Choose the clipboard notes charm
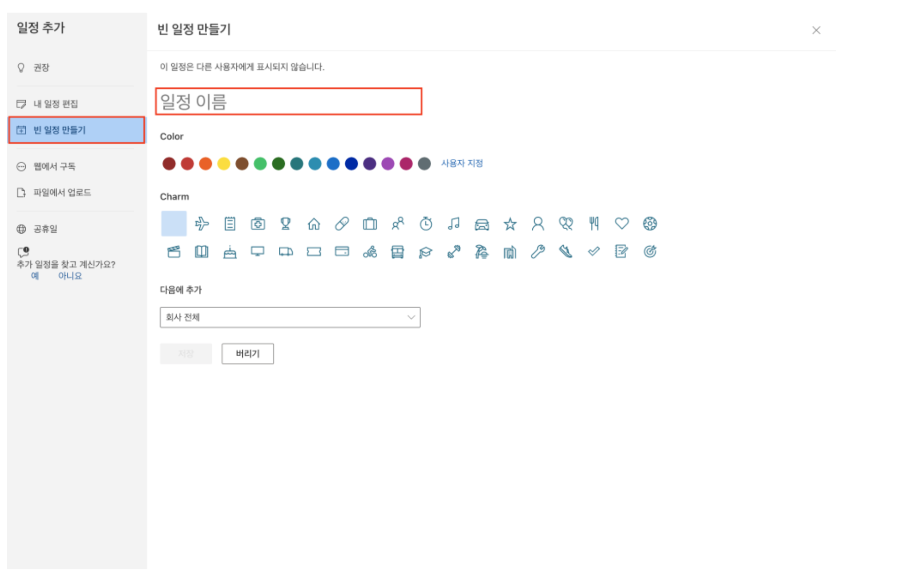 (x=230, y=224)
